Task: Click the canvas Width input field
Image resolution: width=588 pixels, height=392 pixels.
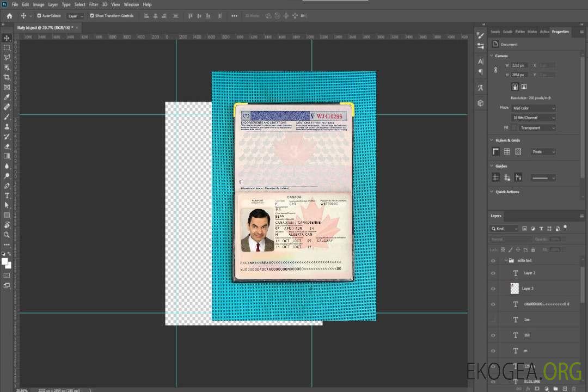Action: tap(519, 65)
